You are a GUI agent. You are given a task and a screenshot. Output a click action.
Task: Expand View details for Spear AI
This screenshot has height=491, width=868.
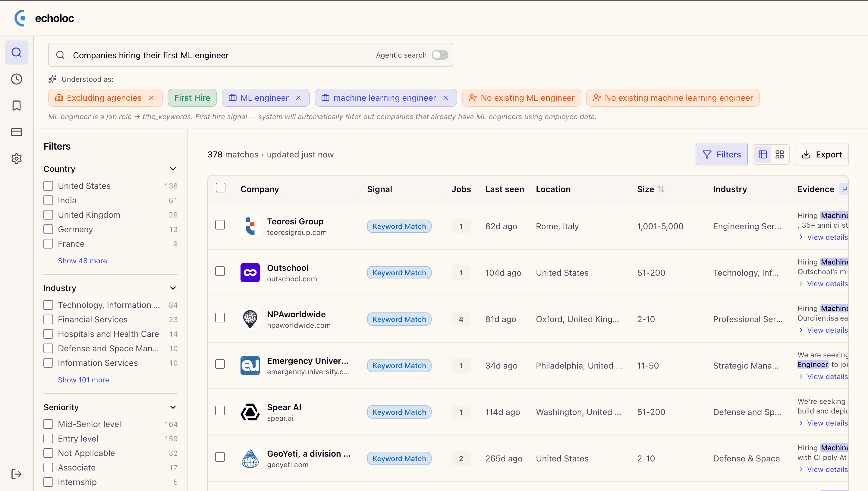823,423
